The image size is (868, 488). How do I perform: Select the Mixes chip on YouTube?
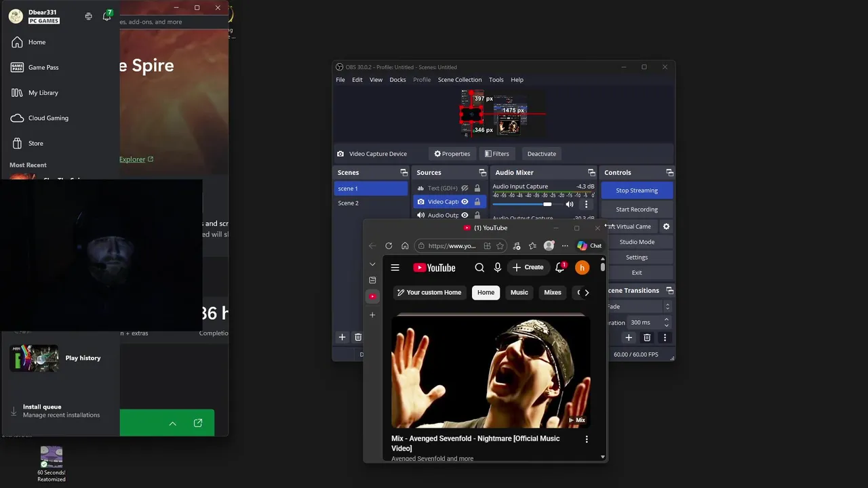(x=553, y=293)
